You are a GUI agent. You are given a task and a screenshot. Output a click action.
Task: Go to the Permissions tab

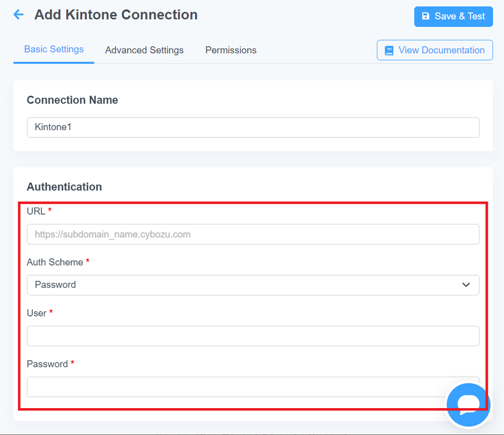coord(231,50)
